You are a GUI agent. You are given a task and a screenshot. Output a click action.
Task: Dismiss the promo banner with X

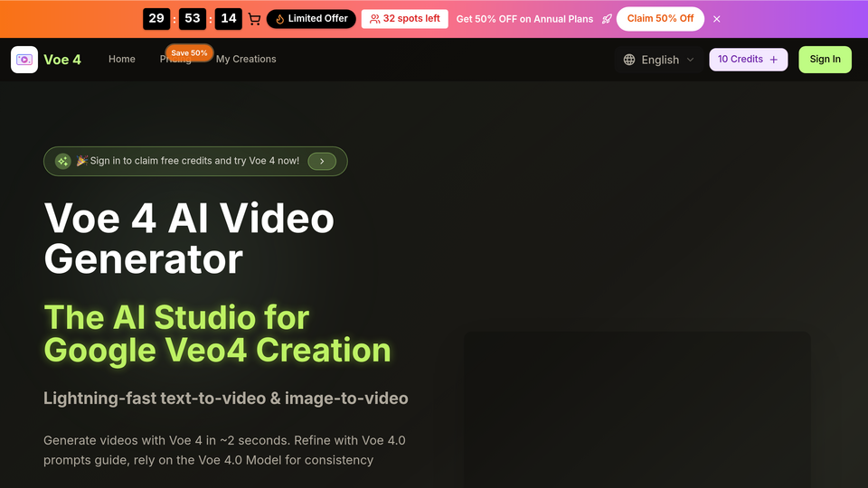(x=716, y=19)
